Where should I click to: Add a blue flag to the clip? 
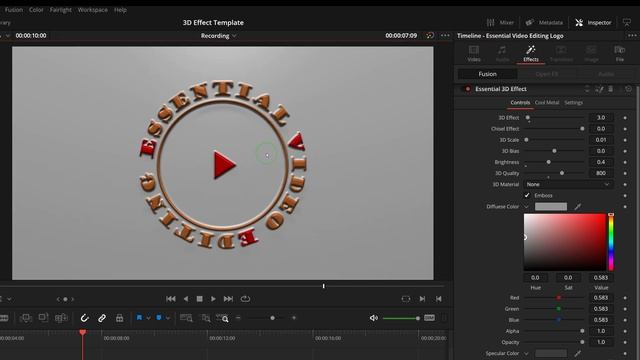pyautogui.click(x=139, y=318)
